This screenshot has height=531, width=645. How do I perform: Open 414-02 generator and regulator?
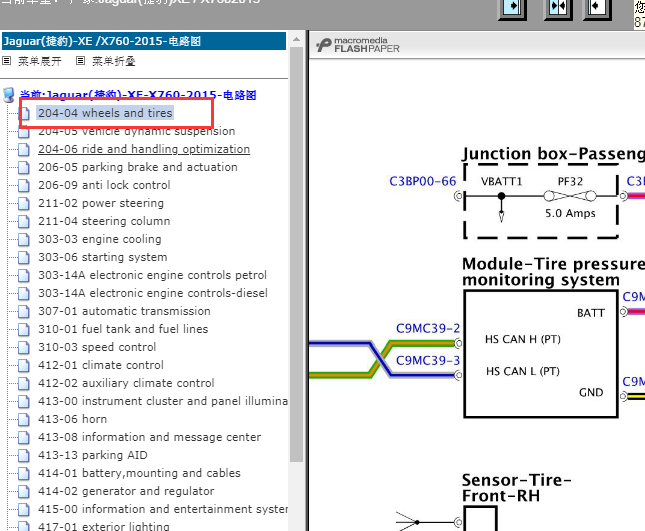(126, 491)
